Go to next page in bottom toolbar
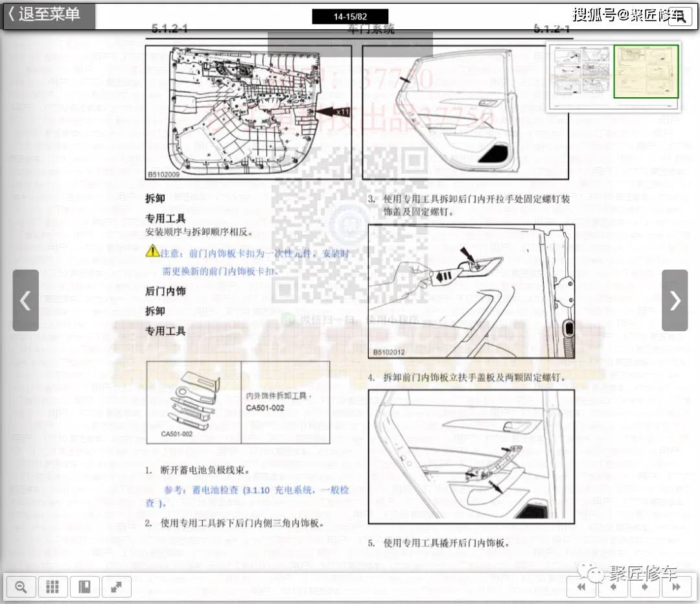 coord(644,587)
